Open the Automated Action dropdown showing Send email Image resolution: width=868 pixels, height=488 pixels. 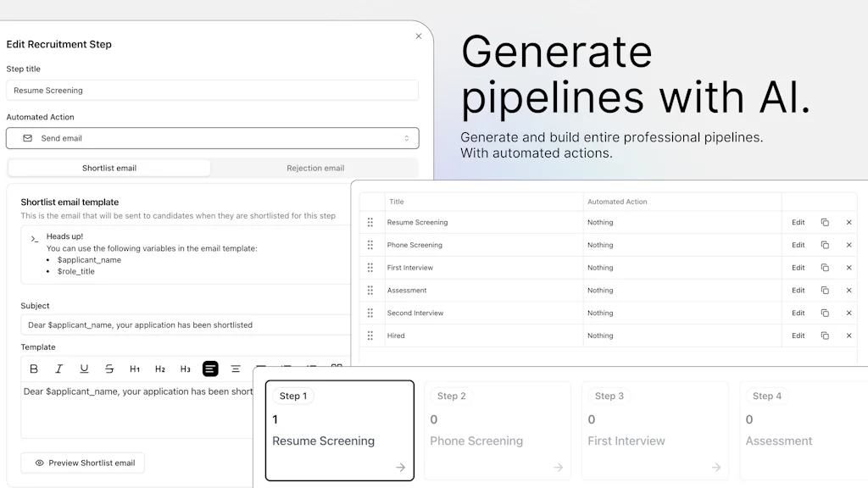[212, 138]
